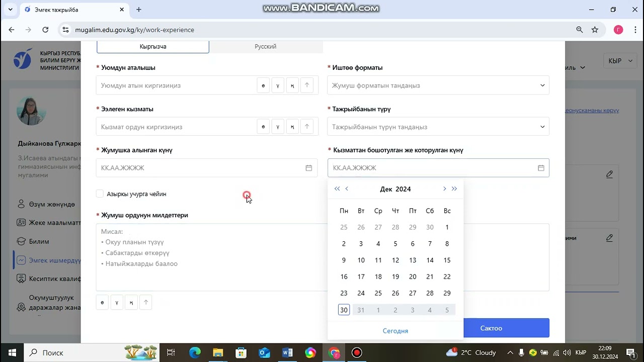Switch to Кыргызча tab
Viewport: 644px width, 362px height.
153,46
